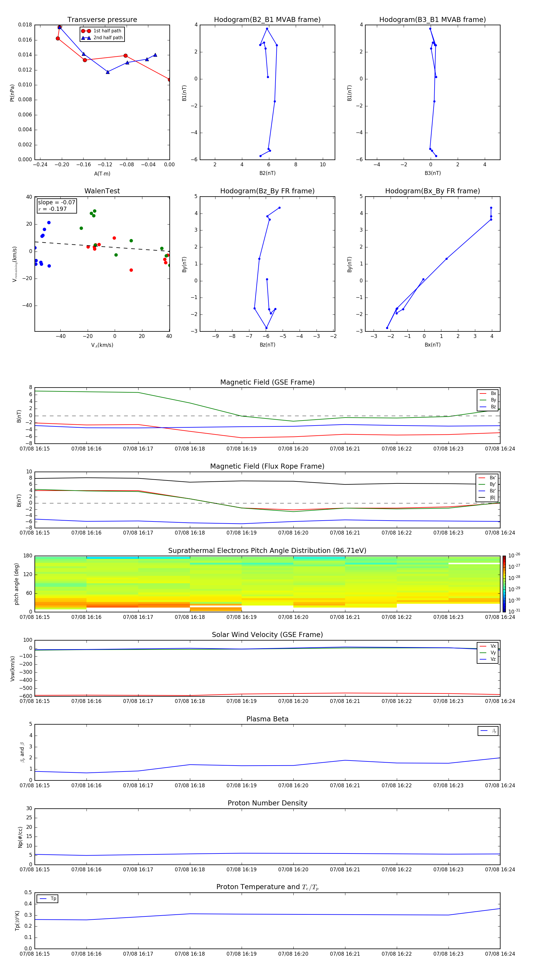Click the pitch angle color scale bar
535x980 pixels.
coord(504,584)
